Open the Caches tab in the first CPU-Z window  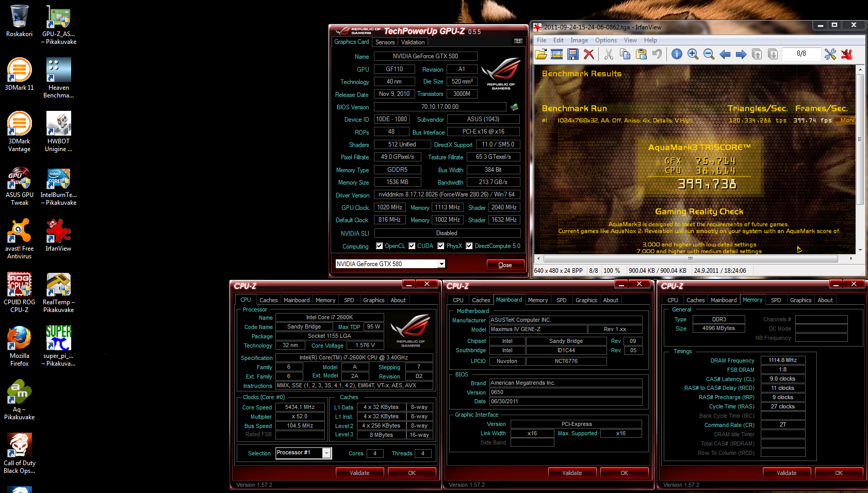(x=268, y=300)
